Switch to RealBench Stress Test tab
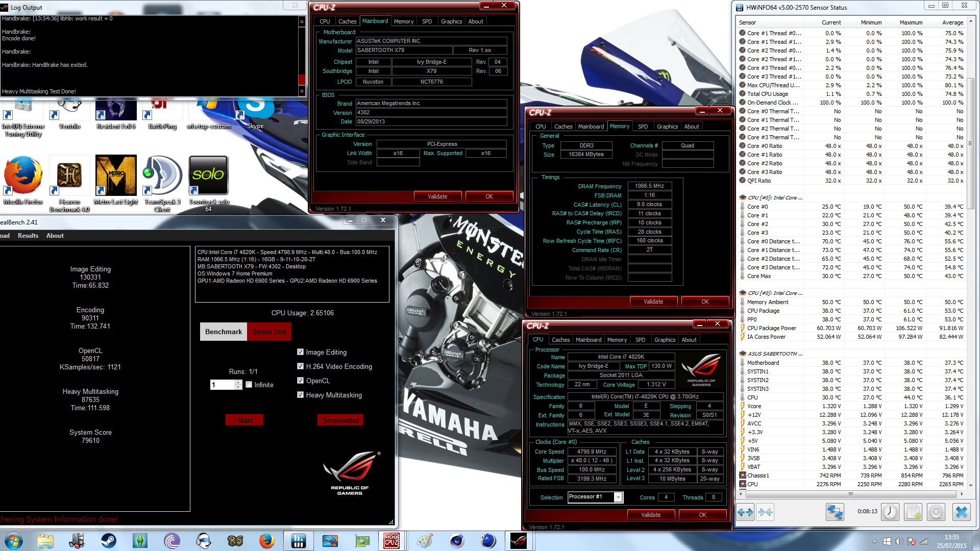The image size is (980, 551). 269,332
